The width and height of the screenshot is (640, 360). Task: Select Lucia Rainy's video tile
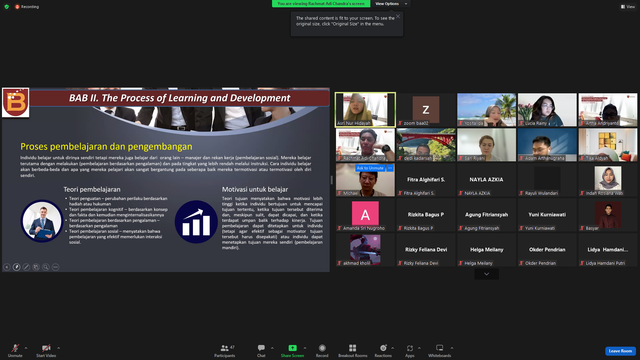[x=547, y=109]
